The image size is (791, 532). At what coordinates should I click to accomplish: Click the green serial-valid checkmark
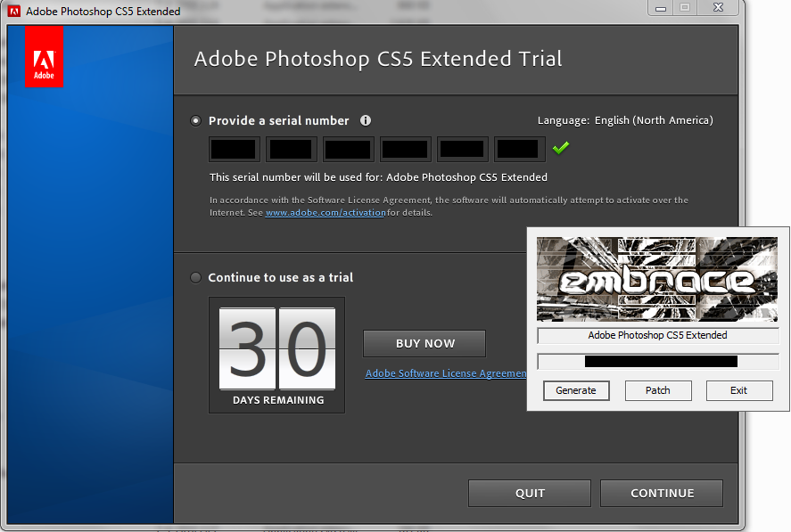coord(561,148)
